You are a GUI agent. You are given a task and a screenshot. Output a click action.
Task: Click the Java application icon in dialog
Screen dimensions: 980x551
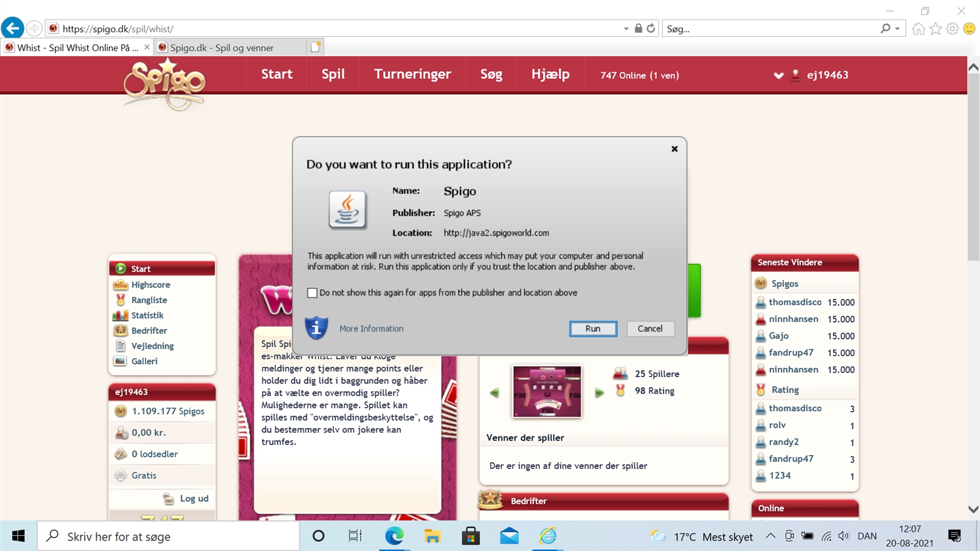[347, 209]
